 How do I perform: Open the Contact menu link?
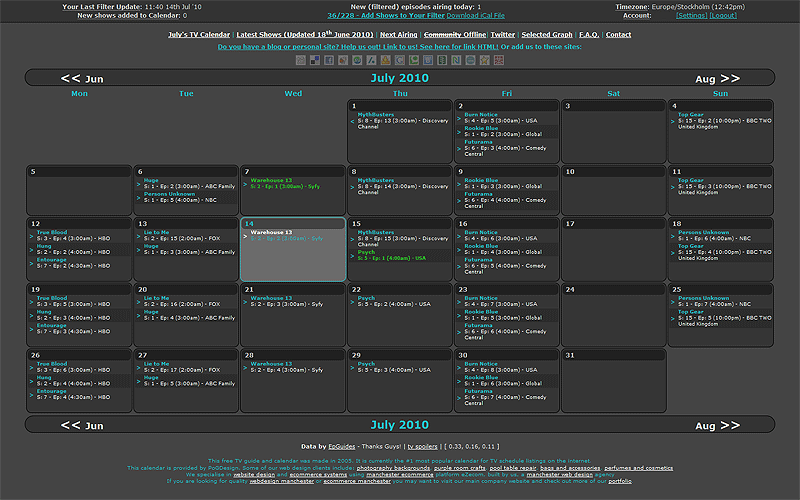click(x=618, y=35)
